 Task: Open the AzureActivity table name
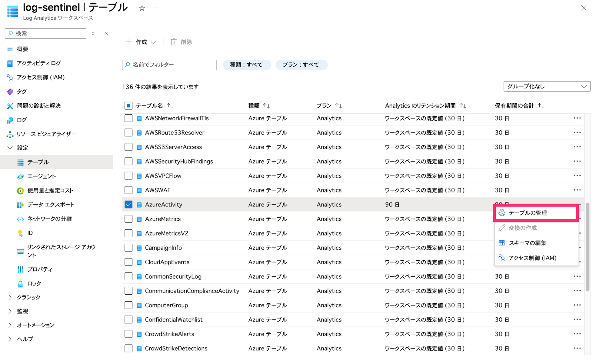pyautogui.click(x=164, y=205)
